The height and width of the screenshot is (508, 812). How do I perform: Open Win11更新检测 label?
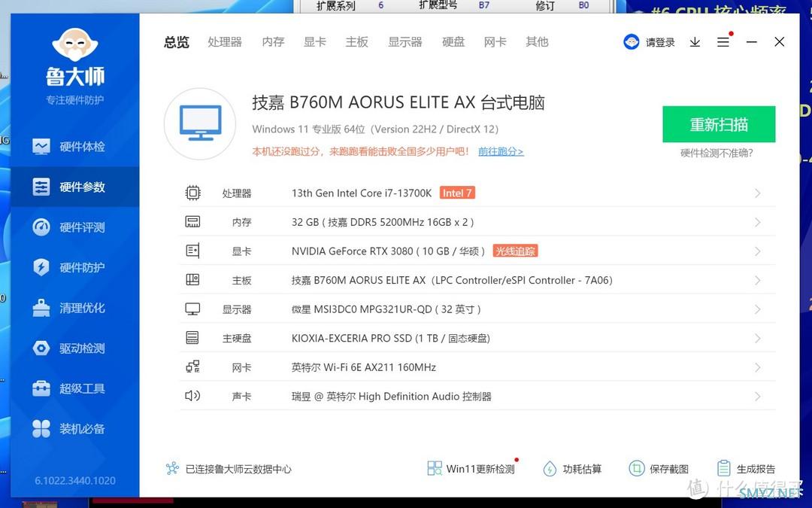(x=480, y=469)
